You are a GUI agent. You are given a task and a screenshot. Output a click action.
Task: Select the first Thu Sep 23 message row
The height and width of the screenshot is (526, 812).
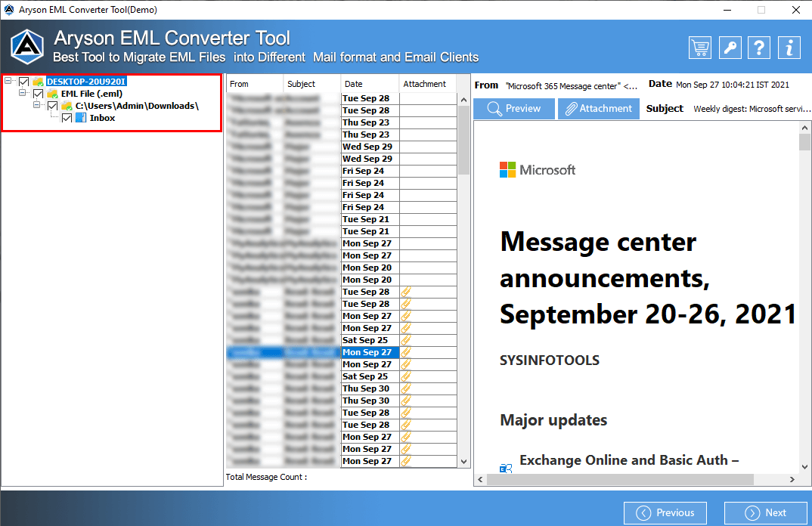pyautogui.click(x=342, y=122)
